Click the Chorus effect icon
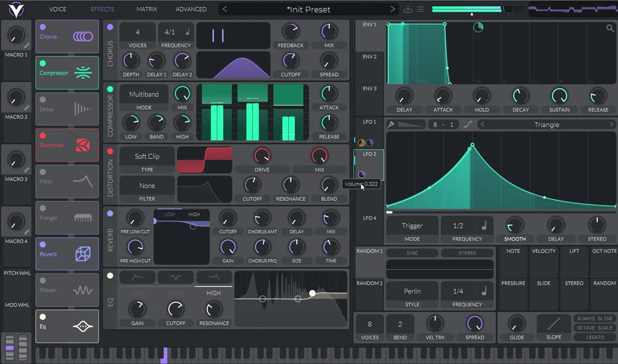The image size is (618, 364). click(83, 36)
